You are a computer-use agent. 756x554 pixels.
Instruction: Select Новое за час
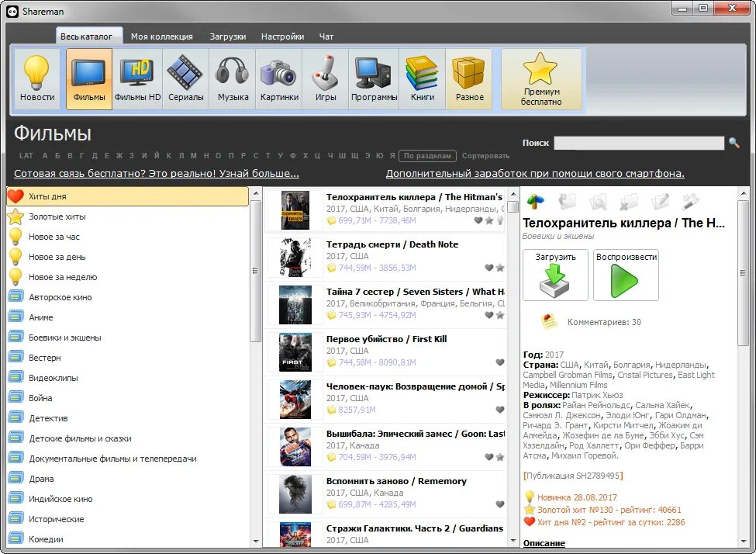[128, 237]
